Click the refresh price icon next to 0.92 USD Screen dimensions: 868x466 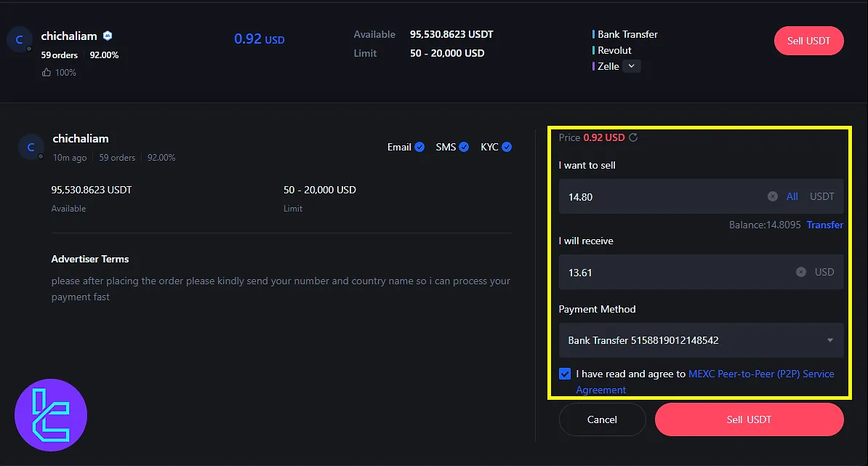633,137
